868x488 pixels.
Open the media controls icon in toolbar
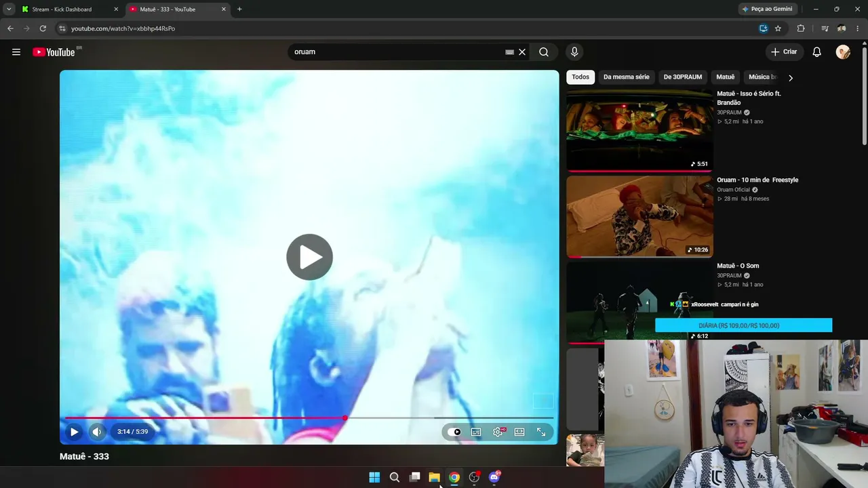click(825, 28)
